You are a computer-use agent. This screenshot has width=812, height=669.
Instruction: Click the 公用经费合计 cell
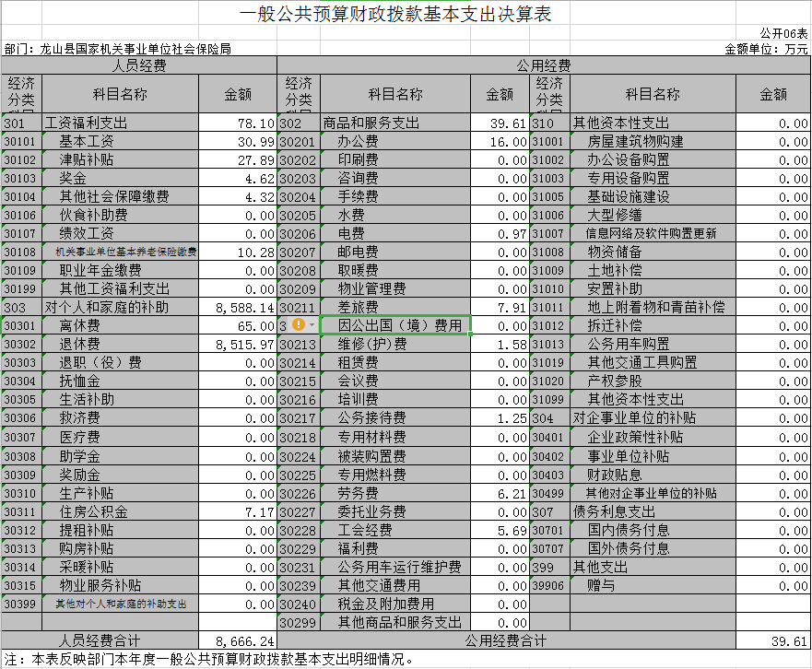click(x=506, y=641)
